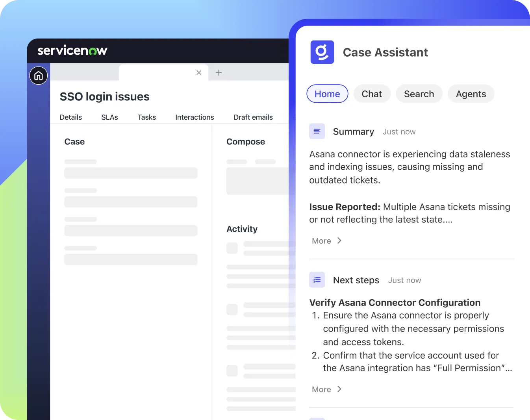Select the Home pill in Case Assistant

point(327,94)
